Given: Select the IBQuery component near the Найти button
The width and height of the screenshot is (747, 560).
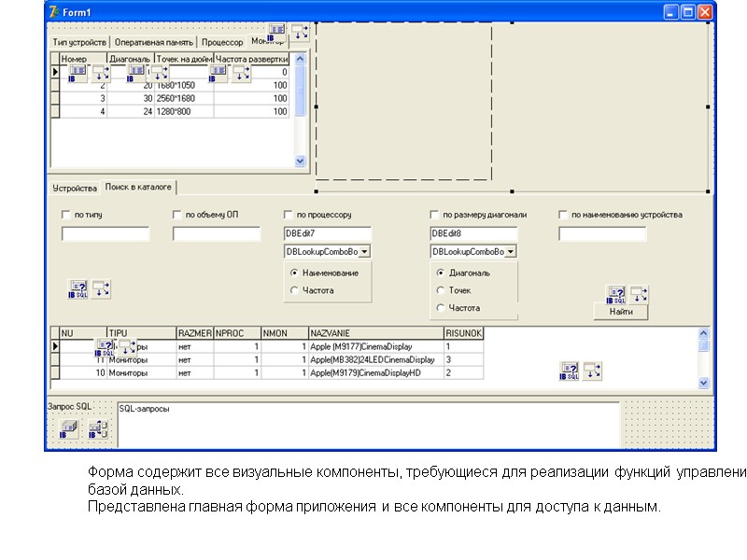Looking at the screenshot, I should (616, 294).
